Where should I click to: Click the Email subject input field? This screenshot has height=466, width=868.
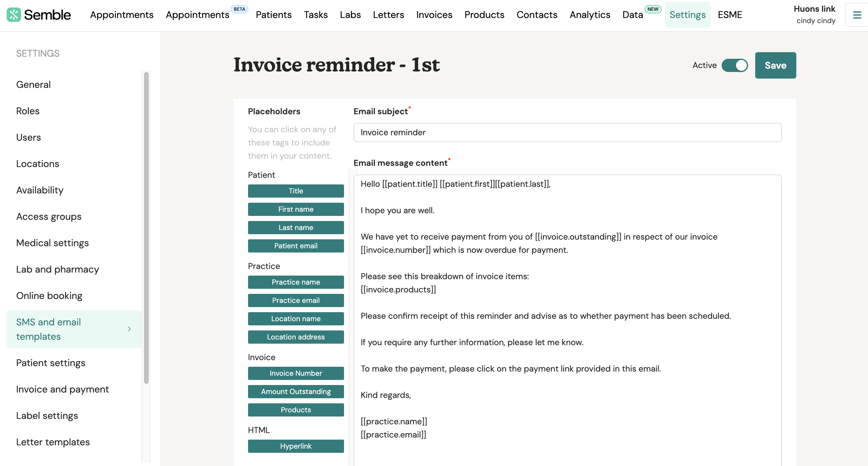567,133
